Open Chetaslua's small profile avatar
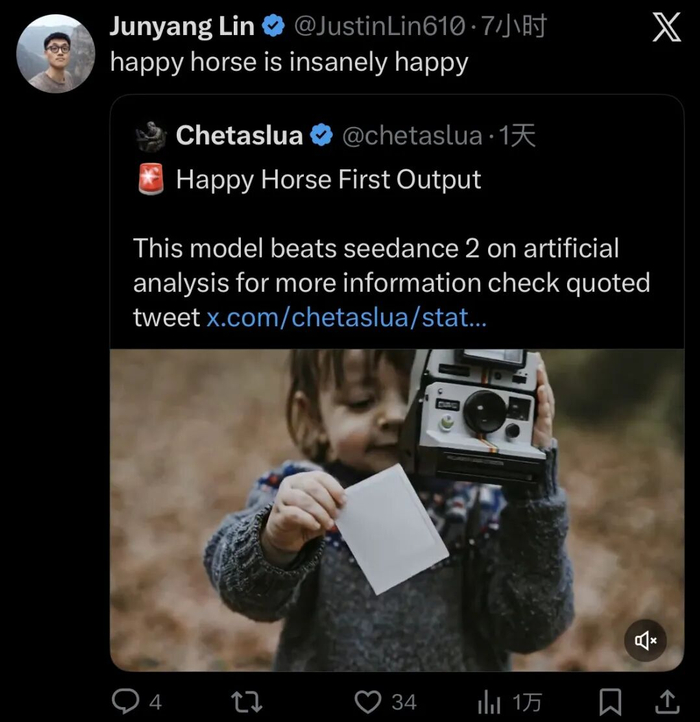Screen dimensions: 700x722 pyautogui.click(x=151, y=136)
